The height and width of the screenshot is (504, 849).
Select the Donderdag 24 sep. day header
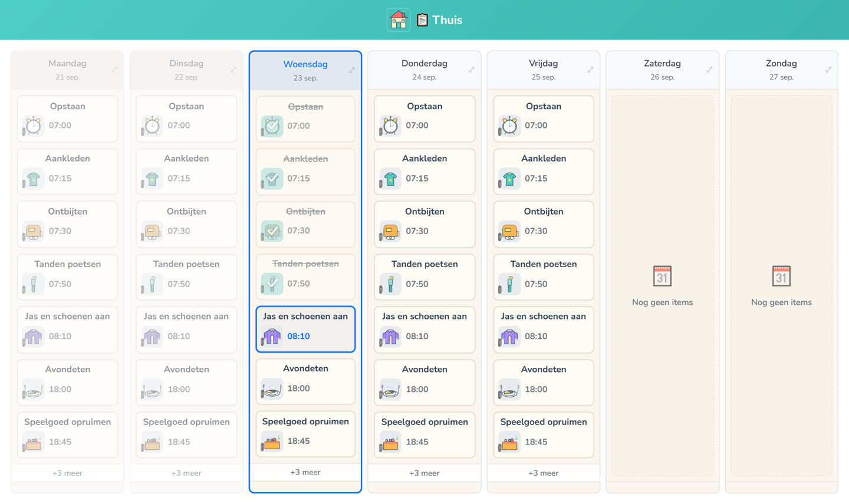click(x=424, y=70)
